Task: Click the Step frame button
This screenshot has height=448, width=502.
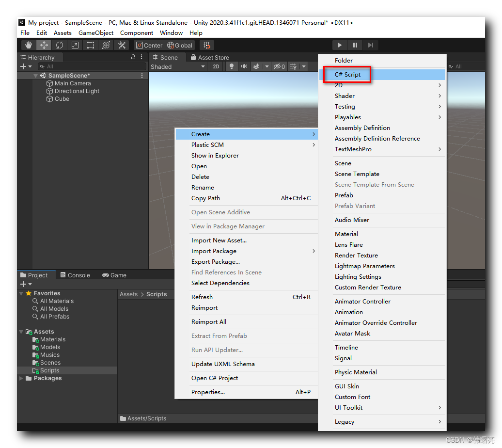Action: pyautogui.click(x=370, y=45)
